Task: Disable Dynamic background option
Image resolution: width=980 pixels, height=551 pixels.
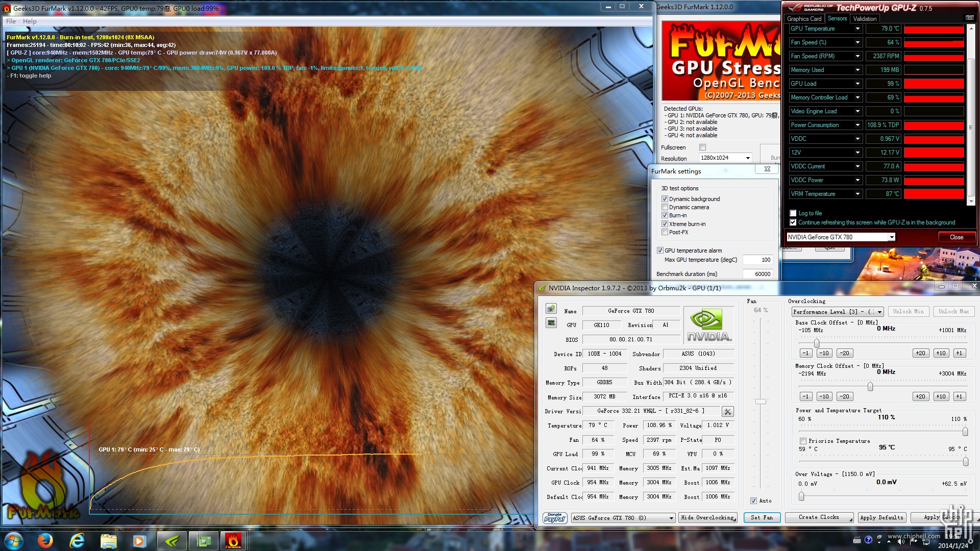Action: tap(665, 199)
